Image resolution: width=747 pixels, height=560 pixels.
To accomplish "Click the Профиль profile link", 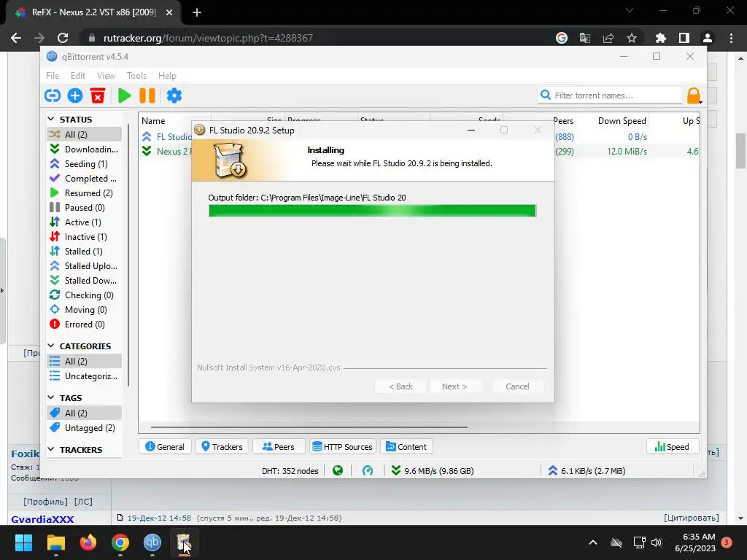I will [46, 502].
